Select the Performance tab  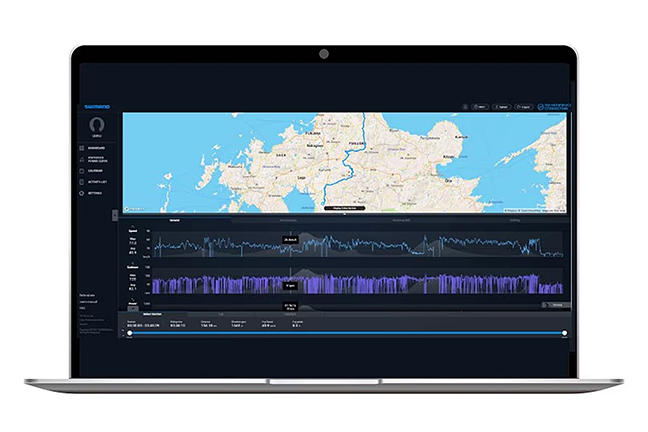click(x=288, y=220)
